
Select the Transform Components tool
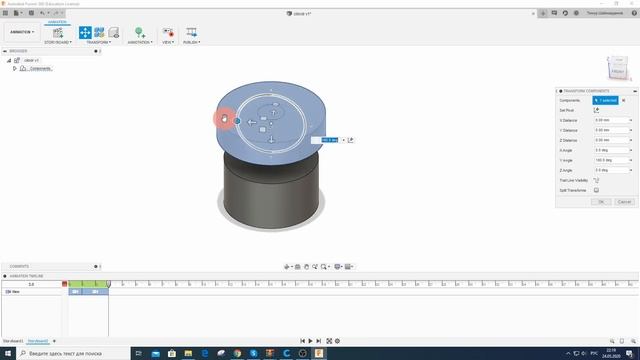click(85, 32)
